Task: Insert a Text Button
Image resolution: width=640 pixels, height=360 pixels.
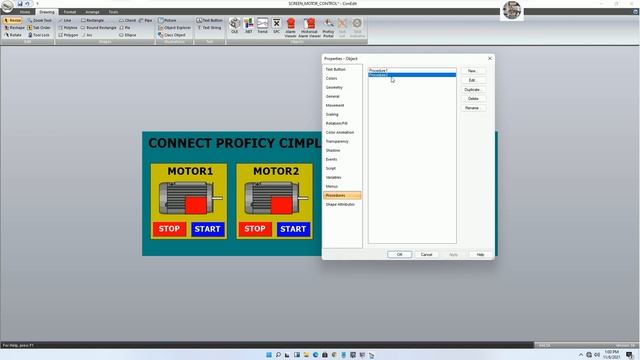Action: pos(209,20)
